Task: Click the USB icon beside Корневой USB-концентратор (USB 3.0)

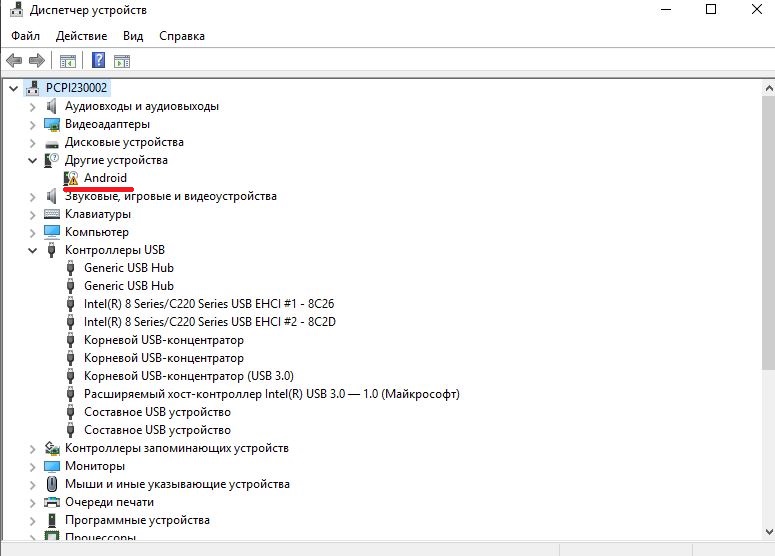Action: tap(71, 376)
